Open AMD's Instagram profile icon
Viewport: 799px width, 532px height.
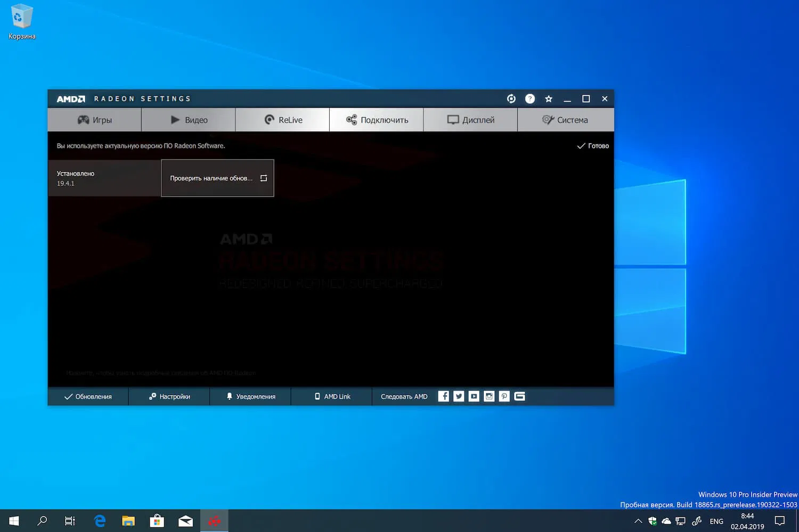tap(488, 396)
